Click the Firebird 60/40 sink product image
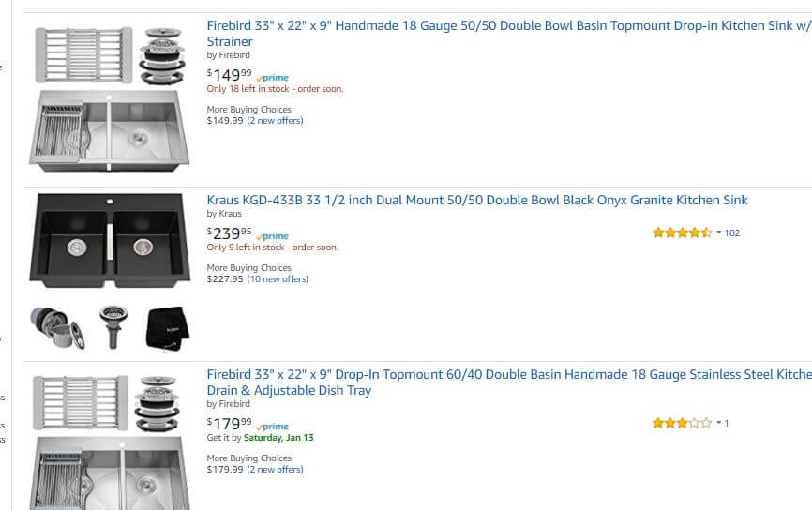812x510 pixels. click(x=110, y=442)
